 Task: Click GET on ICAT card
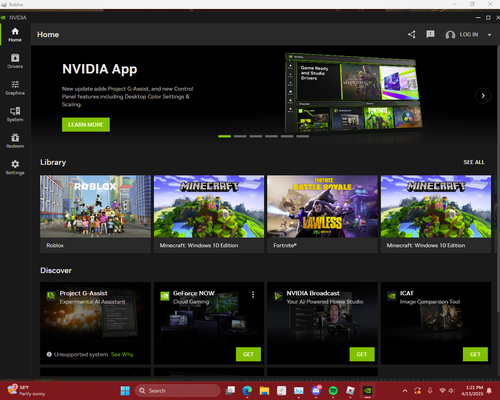[475, 354]
